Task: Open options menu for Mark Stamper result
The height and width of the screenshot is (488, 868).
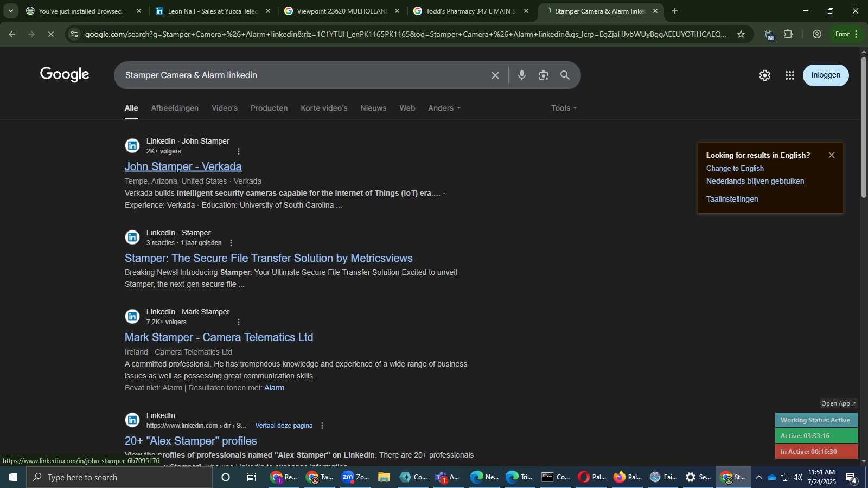Action: tap(238, 322)
